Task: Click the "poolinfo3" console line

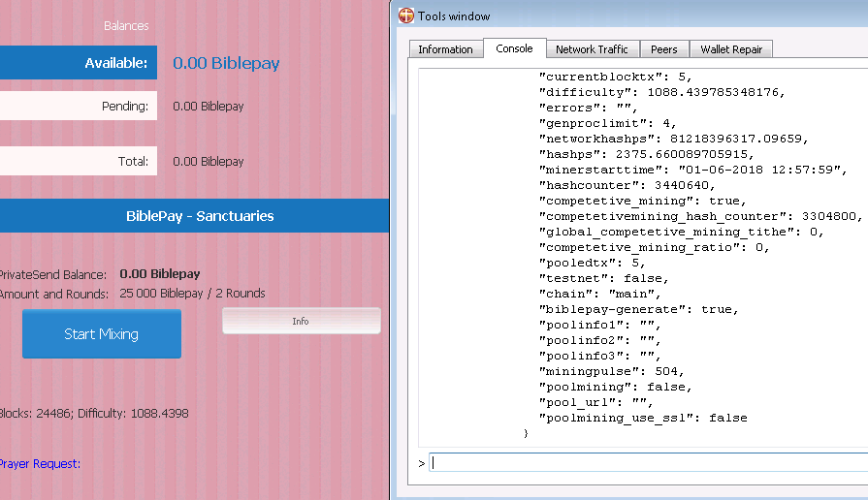Action: [x=600, y=356]
